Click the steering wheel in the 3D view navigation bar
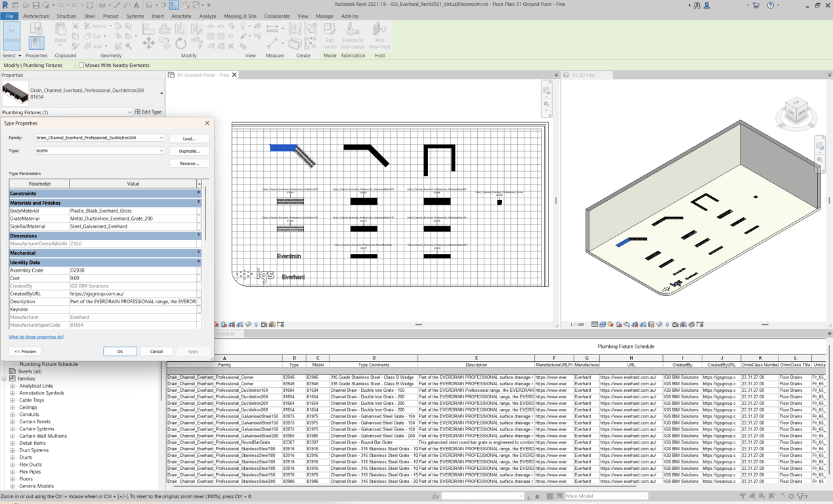The image size is (833, 504). [x=820, y=146]
